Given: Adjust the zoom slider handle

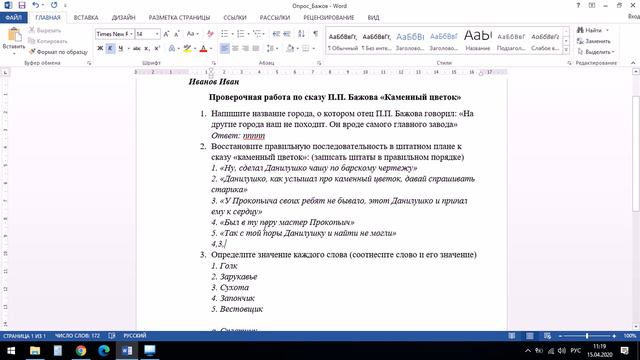Looking at the screenshot, I should [587, 336].
